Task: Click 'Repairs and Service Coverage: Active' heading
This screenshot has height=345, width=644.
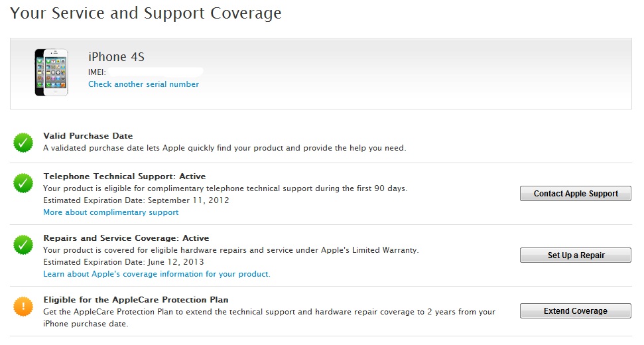Action: click(x=126, y=238)
